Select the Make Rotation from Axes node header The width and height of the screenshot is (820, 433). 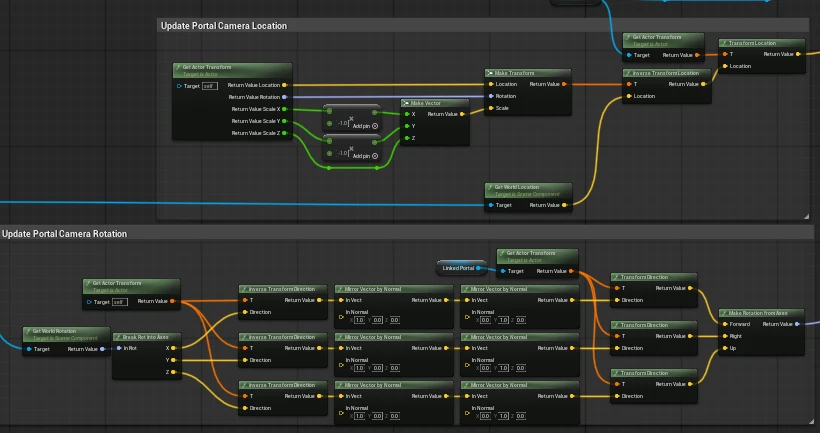(x=761, y=313)
